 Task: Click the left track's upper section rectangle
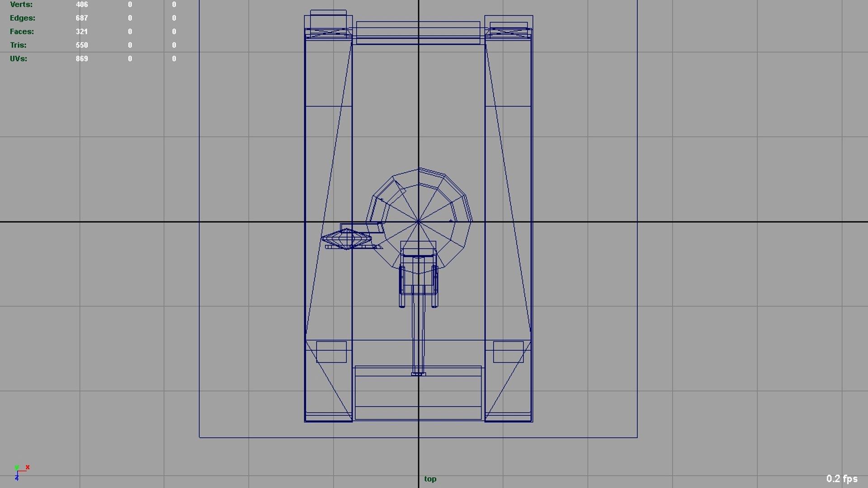[x=328, y=72]
